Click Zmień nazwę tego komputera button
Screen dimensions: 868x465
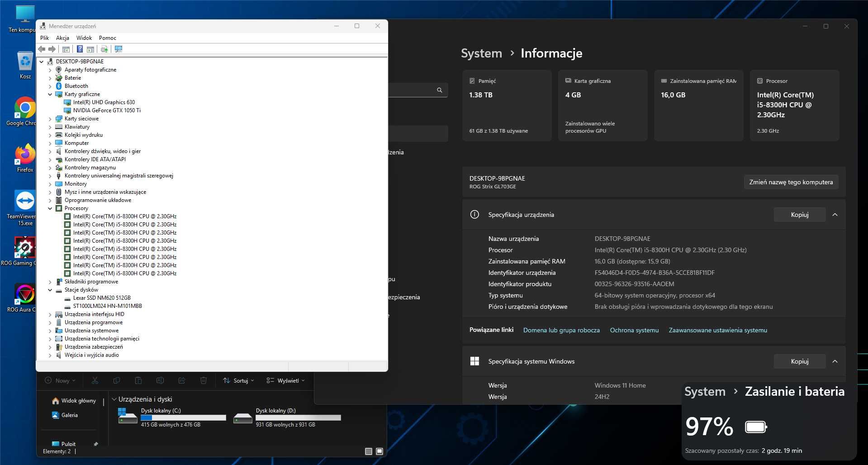pyautogui.click(x=791, y=182)
